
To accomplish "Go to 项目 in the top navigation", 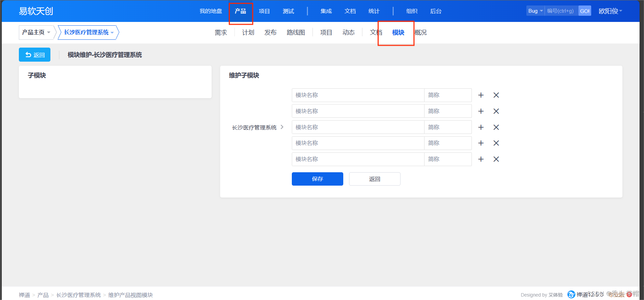I will click(x=264, y=11).
